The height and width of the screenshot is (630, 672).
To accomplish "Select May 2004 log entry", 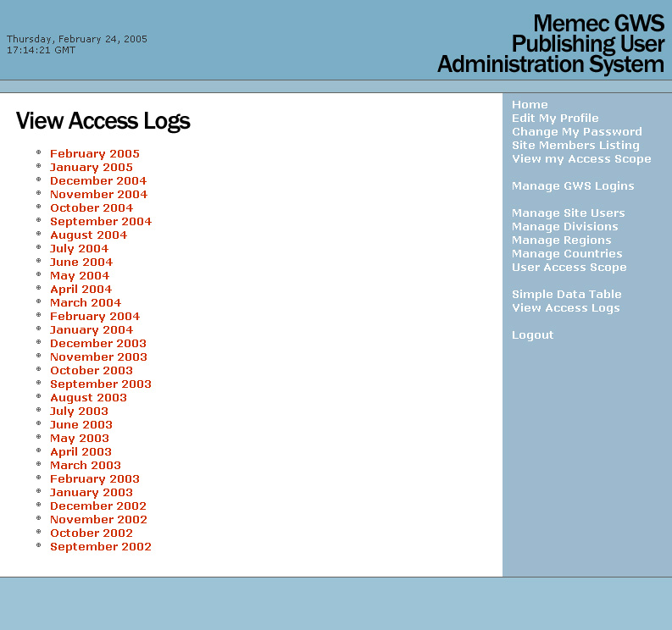I will tap(80, 275).
